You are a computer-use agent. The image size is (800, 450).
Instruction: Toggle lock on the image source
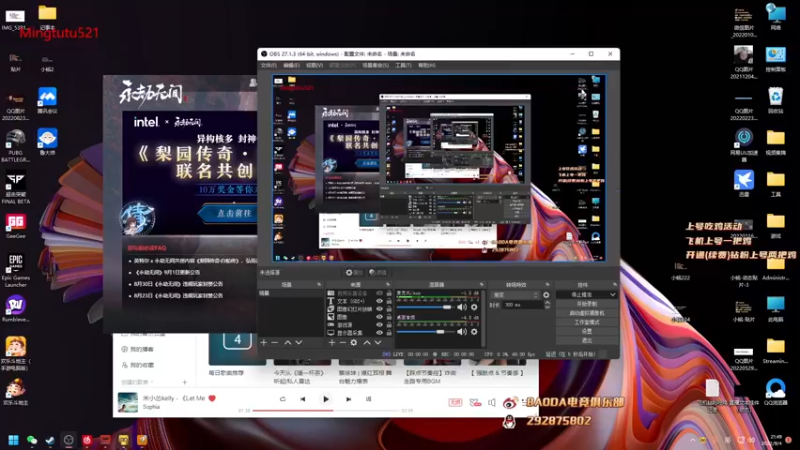389,317
